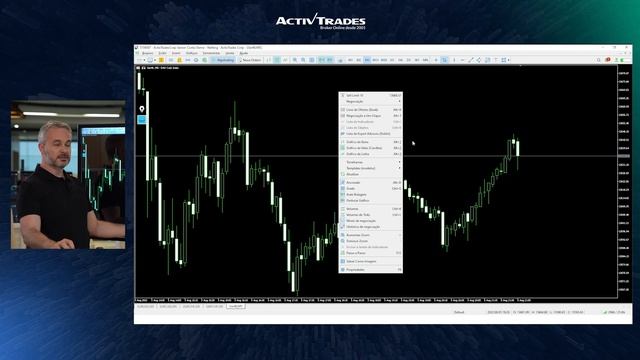Select the equidistant channel drawing tool
The width and height of the screenshot is (640, 360).
(x=479, y=60)
